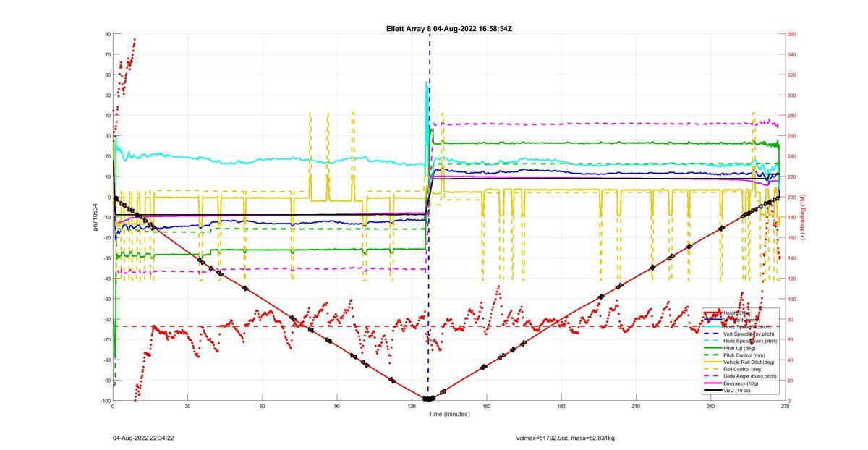Select 'Horiz Speed (buoy,pitch)' legend entry
868x450 pixels.
point(750,341)
